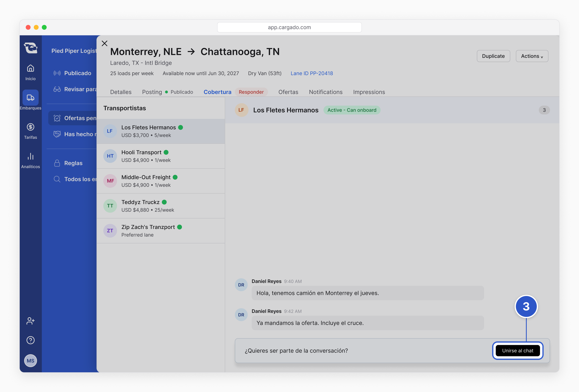Select Zip Zach's Tranzport carrier row
The width and height of the screenshot is (579, 392).
(x=161, y=231)
